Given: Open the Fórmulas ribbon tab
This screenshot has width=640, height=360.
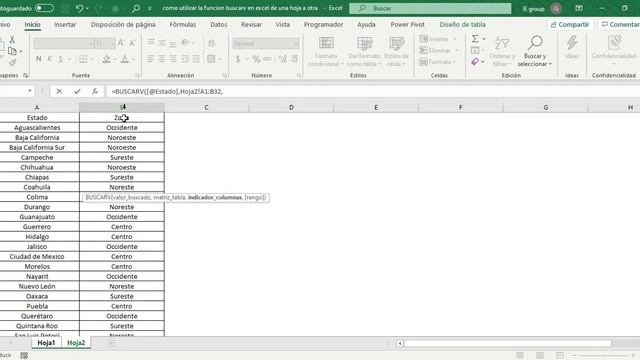Looking at the screenshot, I should pyautogui.click(x=182, y=24).
